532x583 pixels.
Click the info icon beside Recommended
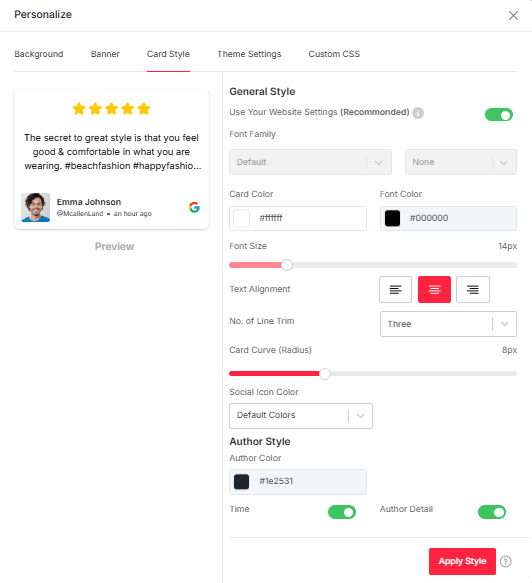[x=418, y=113]
